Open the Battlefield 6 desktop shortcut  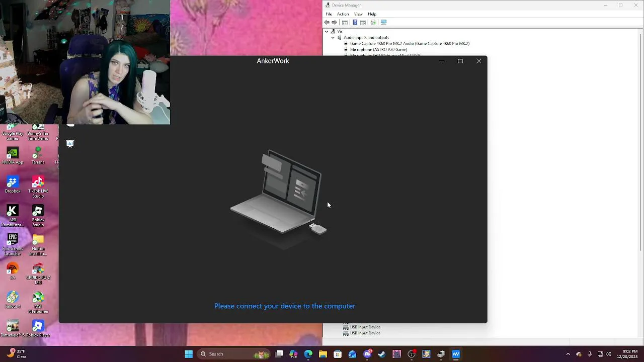click(x=12, y=329)
